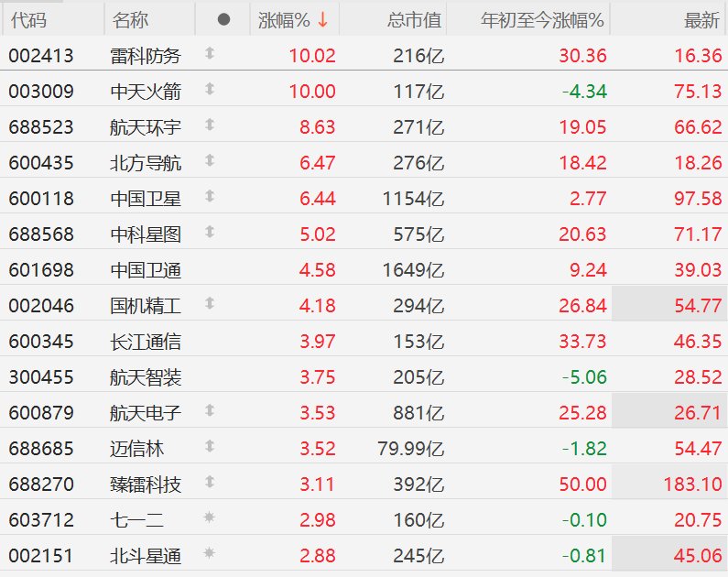Click the sun-shaped icon in the 七一二 row
728x577 pixels.
pos(210,517)
